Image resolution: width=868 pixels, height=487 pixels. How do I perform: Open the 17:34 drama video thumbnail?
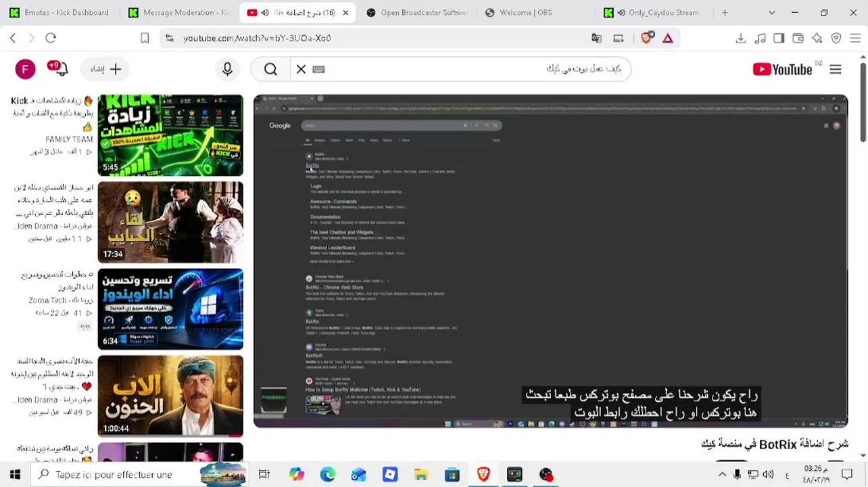coord(170,222)
